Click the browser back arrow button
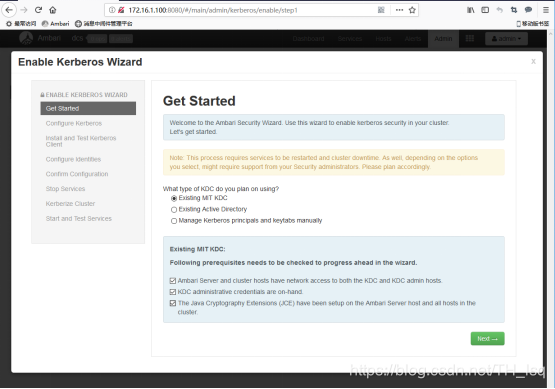The width and height of the screenshot is (555, 389). click(x=9, y=10)
